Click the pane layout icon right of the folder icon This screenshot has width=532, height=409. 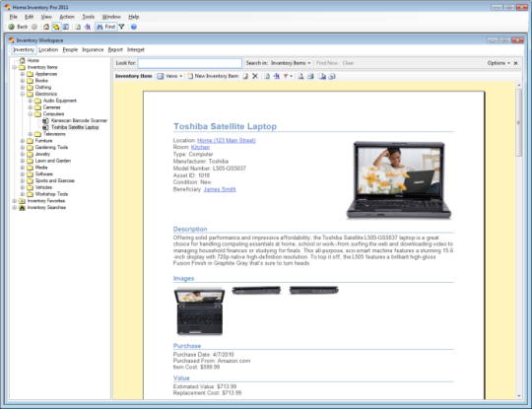click(65, 27)
